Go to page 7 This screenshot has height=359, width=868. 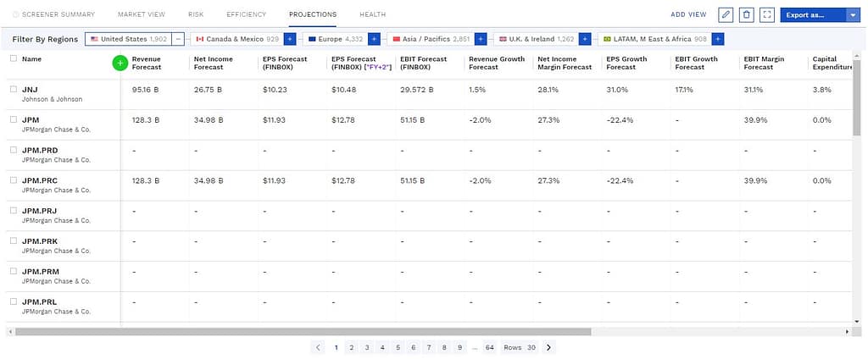428,347
